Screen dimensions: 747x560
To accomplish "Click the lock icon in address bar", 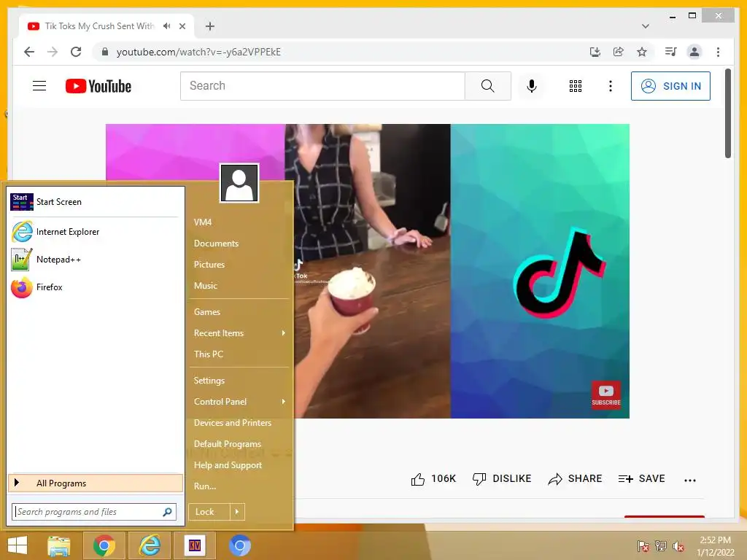I will [105, 52].
